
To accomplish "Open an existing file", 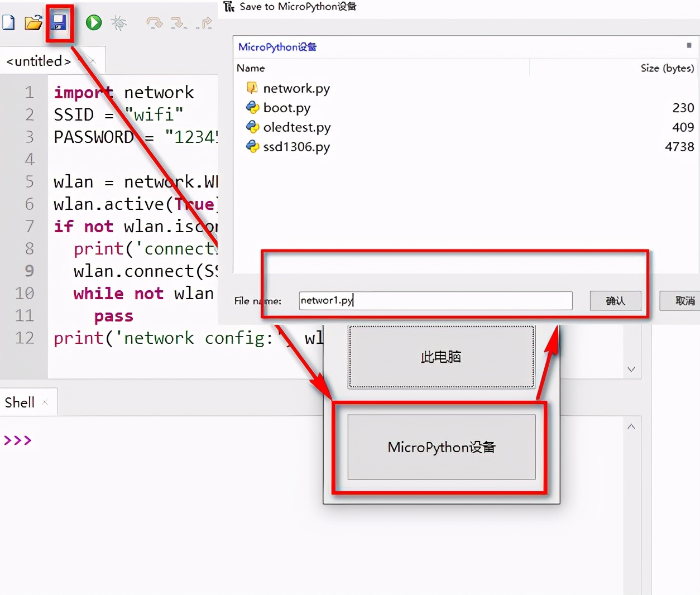I will pos(33,22).
